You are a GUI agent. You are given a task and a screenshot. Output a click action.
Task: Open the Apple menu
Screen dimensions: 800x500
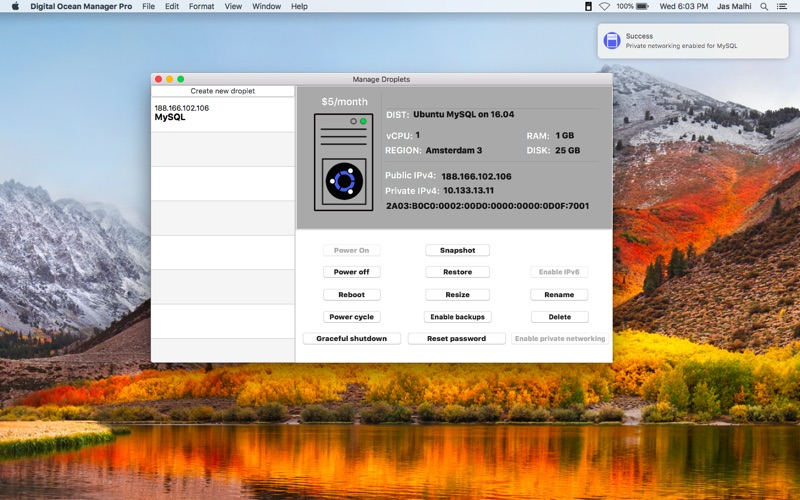coord(15,6)
